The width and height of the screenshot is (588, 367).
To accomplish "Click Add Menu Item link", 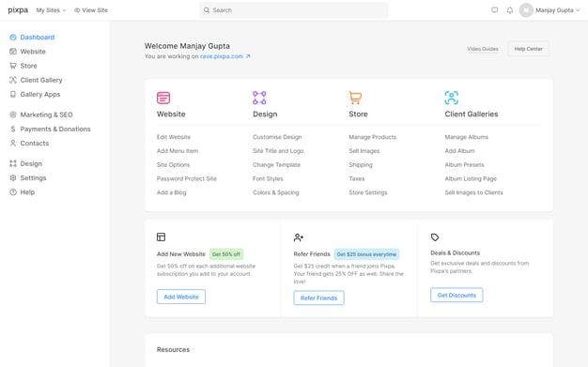I will (178, 151).
